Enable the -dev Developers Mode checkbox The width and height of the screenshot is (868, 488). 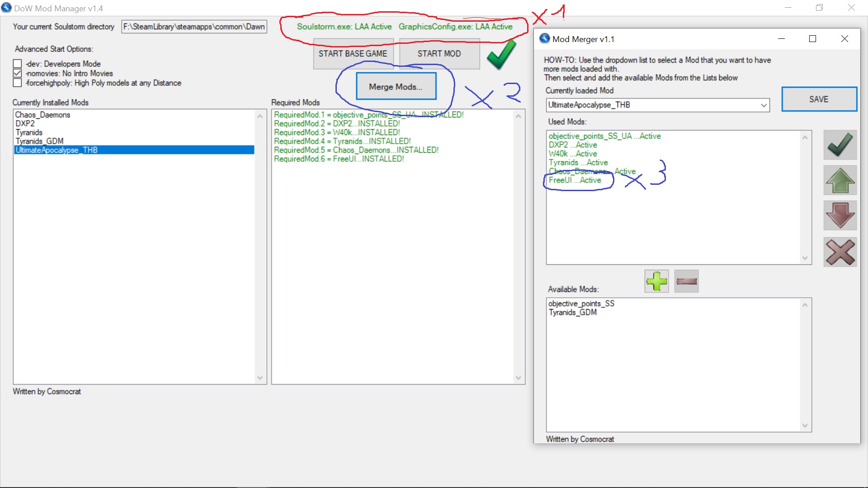17,64
